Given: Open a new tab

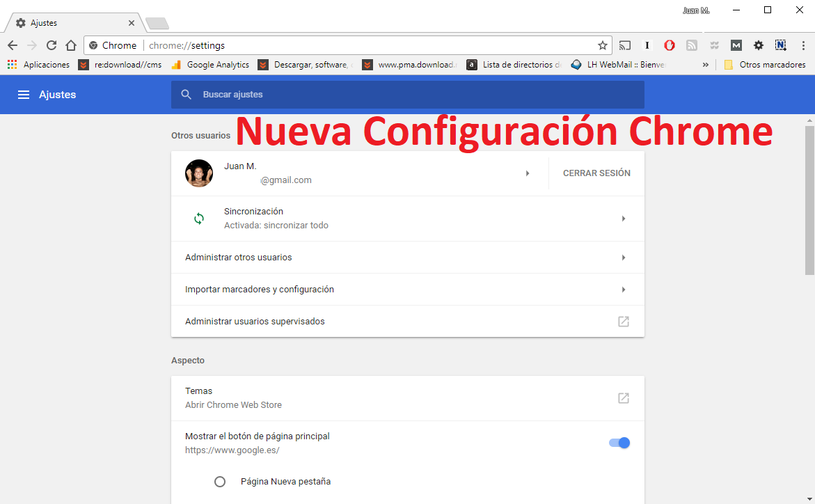Looking at the screenshot, I should pos(157,24).
